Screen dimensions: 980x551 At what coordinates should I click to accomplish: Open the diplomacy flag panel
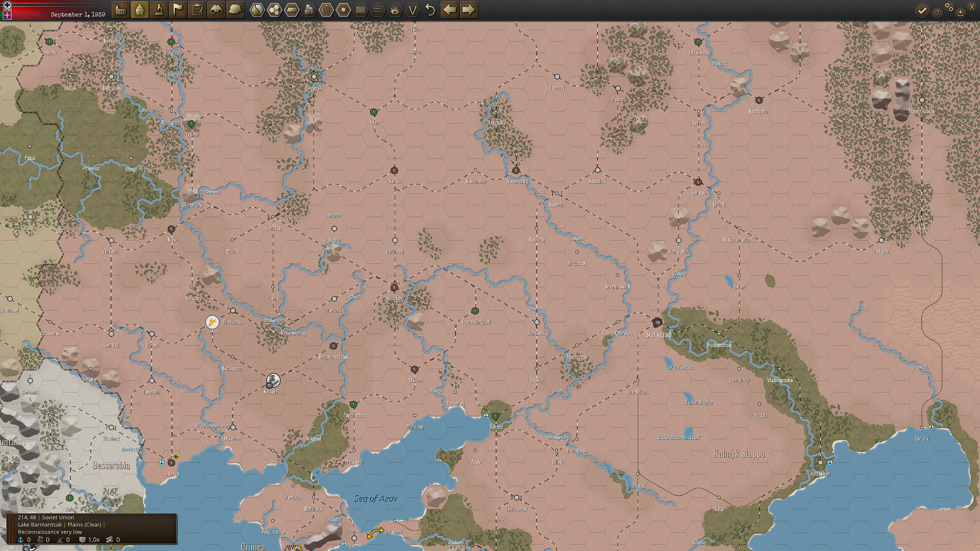pyautogui.click(x=178, y=10)
